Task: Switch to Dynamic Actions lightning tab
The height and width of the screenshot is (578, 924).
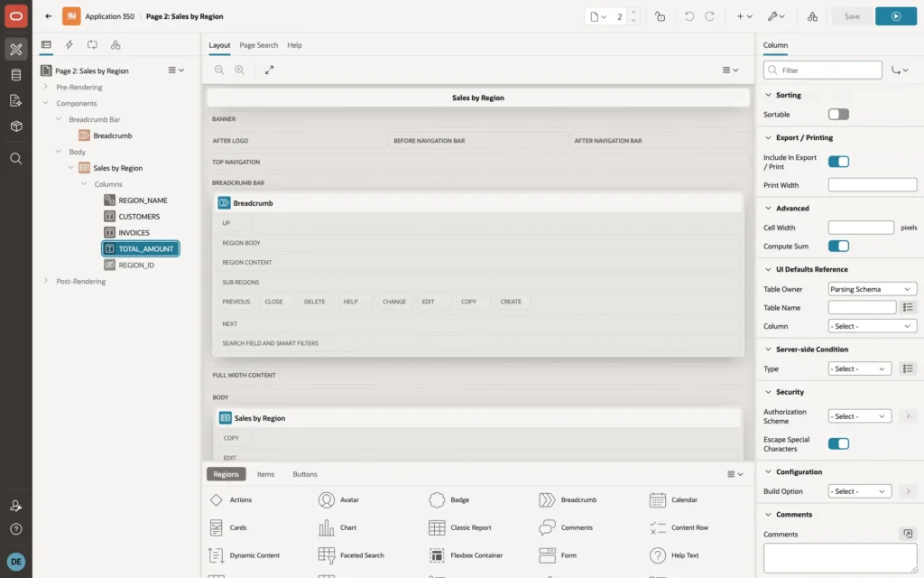Action: coord(69,45)
